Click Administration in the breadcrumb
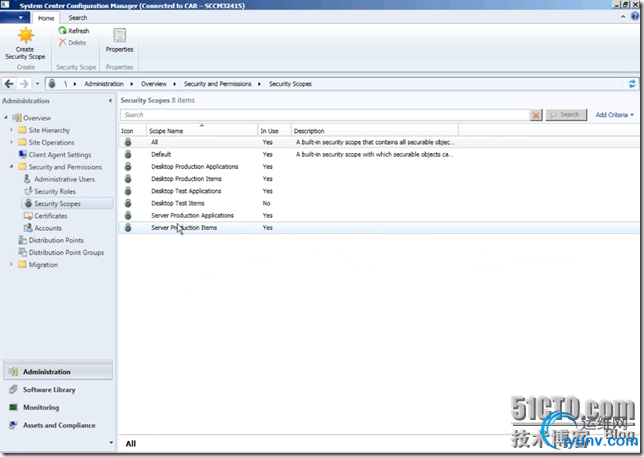Image resolution: width=644 pixels, height=457 pixels. [104, 84]
